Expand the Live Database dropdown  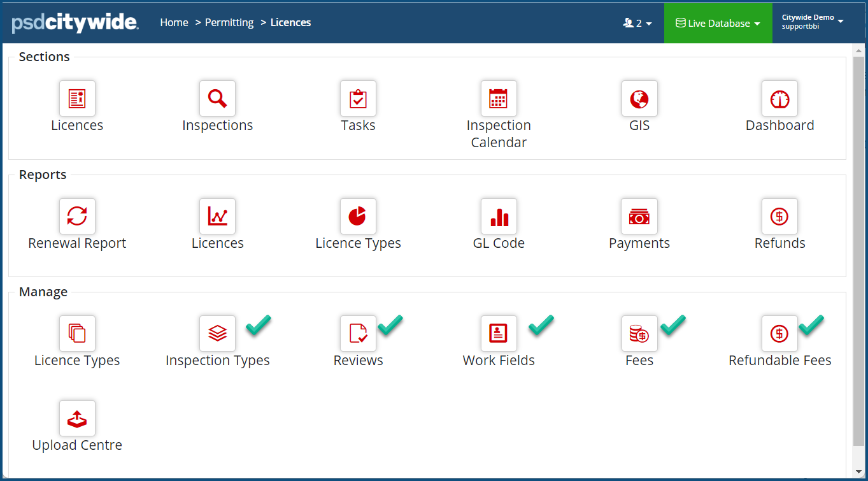(x=718, y=24)
